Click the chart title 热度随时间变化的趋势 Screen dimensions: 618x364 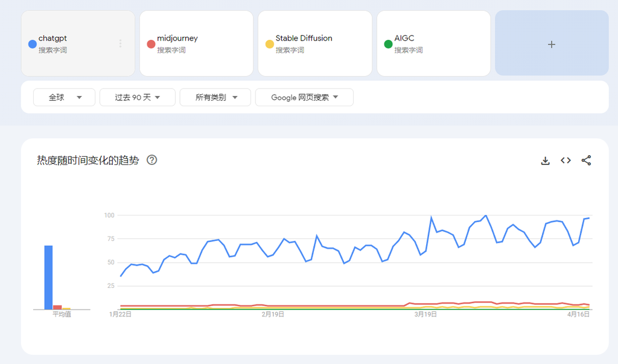[88, 160]
